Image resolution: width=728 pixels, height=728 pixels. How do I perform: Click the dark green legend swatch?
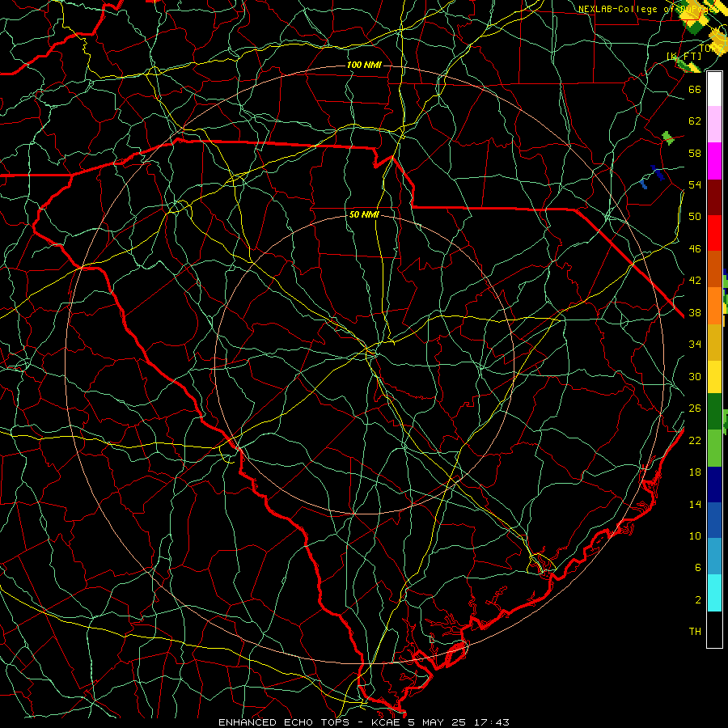[714, 412]
